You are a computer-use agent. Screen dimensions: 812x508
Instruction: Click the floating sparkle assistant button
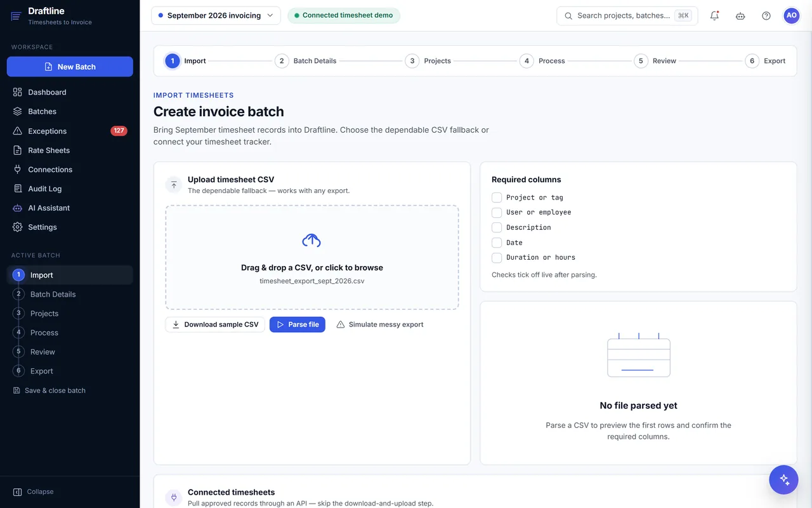tap(783, 479)
